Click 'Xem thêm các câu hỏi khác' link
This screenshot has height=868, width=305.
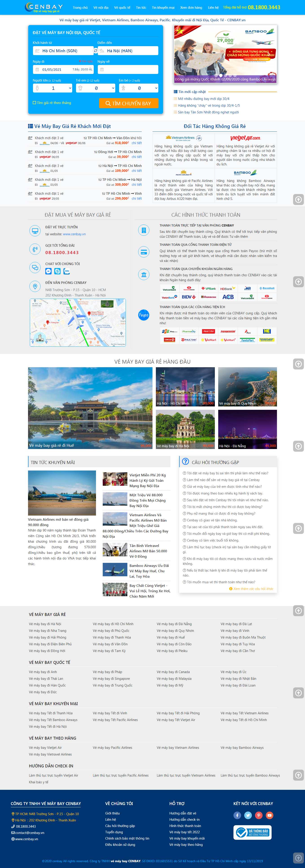[x=251, y=589]
